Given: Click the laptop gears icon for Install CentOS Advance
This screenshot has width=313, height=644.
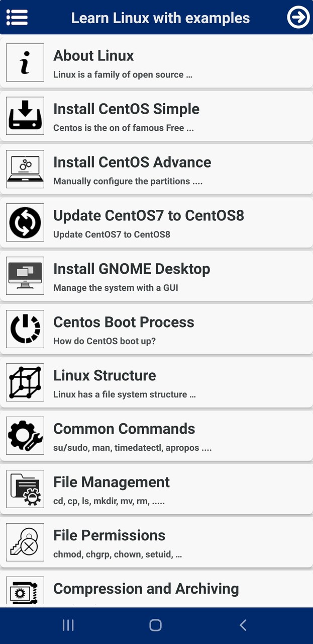Looking at the screenshot, I should [25, 169].
